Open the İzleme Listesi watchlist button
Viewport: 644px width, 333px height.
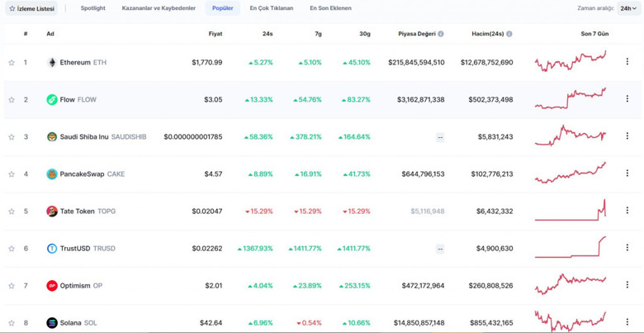click(x=31, y=8)
